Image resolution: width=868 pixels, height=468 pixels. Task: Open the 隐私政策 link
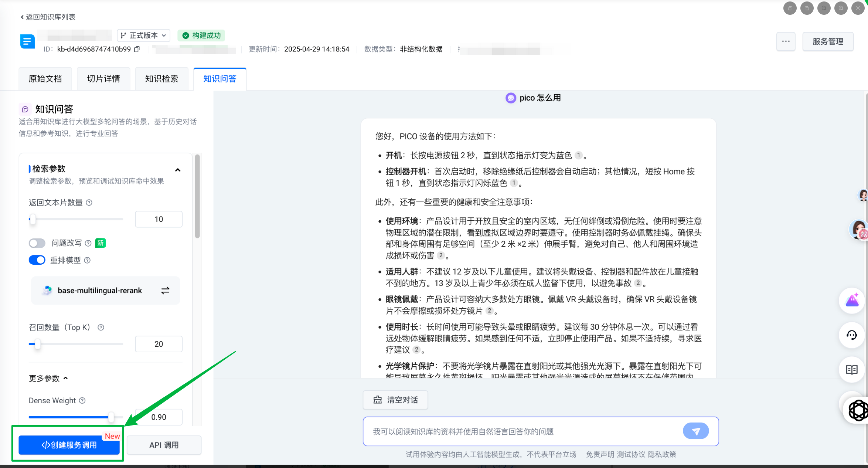pyautogui.click(x=662, y=454)
